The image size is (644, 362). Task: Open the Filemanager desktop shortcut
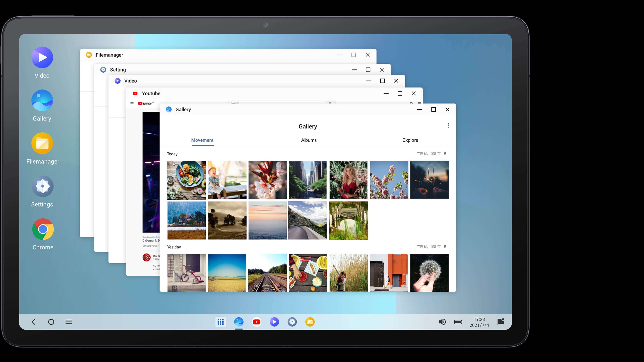[42, 143]
